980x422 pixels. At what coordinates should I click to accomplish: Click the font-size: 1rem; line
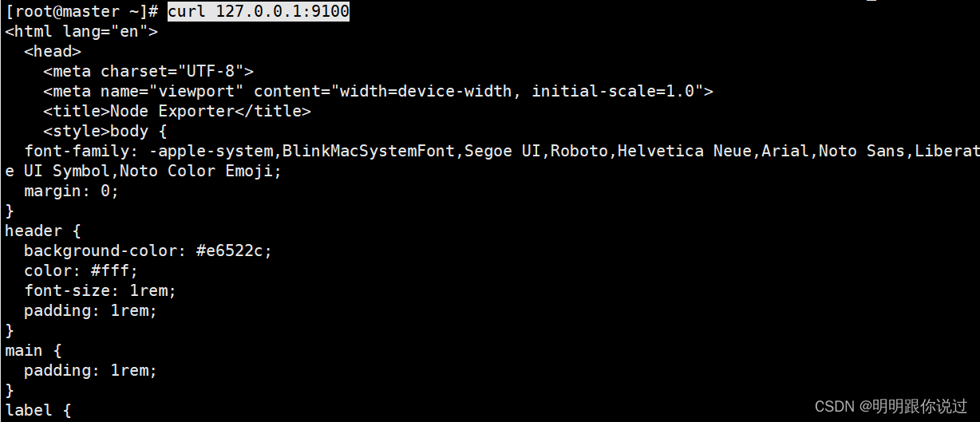pyautogui.click(x=101, y=290)
